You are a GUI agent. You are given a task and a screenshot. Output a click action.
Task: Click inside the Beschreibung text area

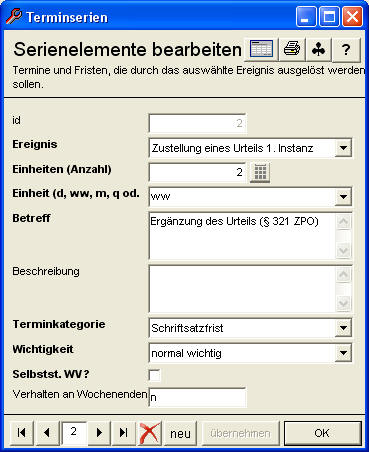(243, 289)
